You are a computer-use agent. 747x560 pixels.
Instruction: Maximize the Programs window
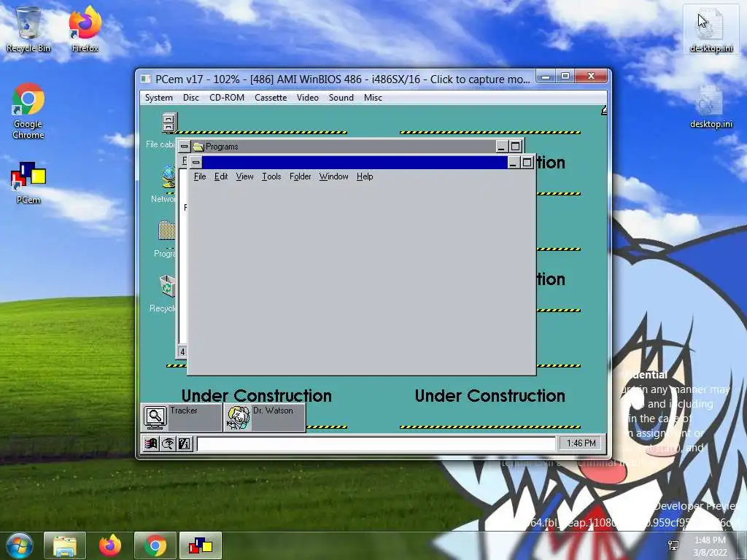(515, 147)
